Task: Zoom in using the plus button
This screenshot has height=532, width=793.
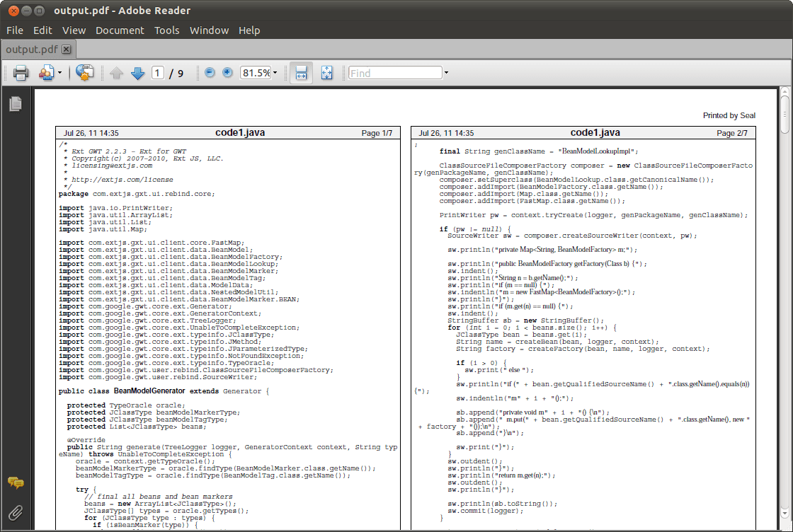Action: pyautogui.click(x=227, y=72)
